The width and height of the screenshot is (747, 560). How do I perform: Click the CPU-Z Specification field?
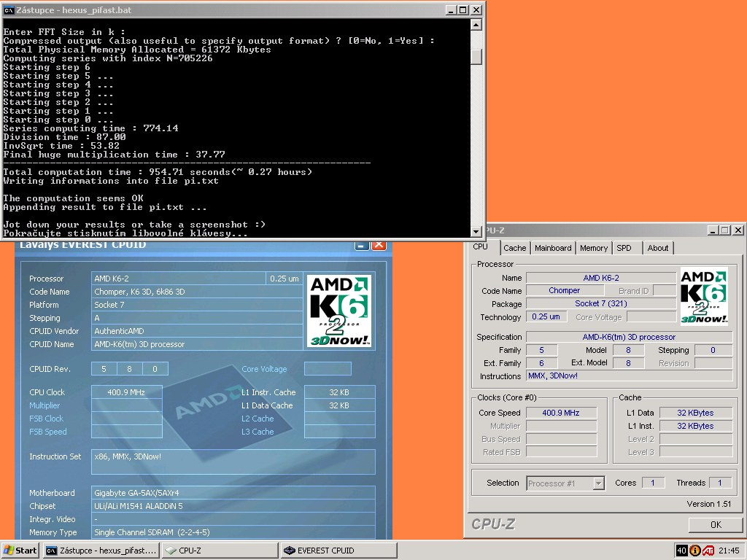click(629, 337)
